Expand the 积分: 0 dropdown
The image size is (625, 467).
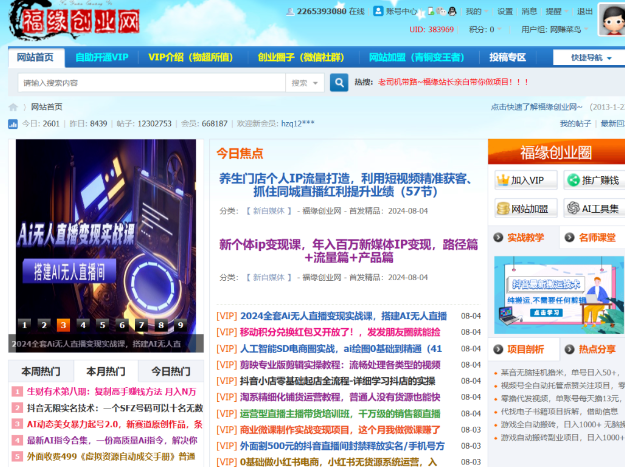pyautogui.click(x=485, y=29)
